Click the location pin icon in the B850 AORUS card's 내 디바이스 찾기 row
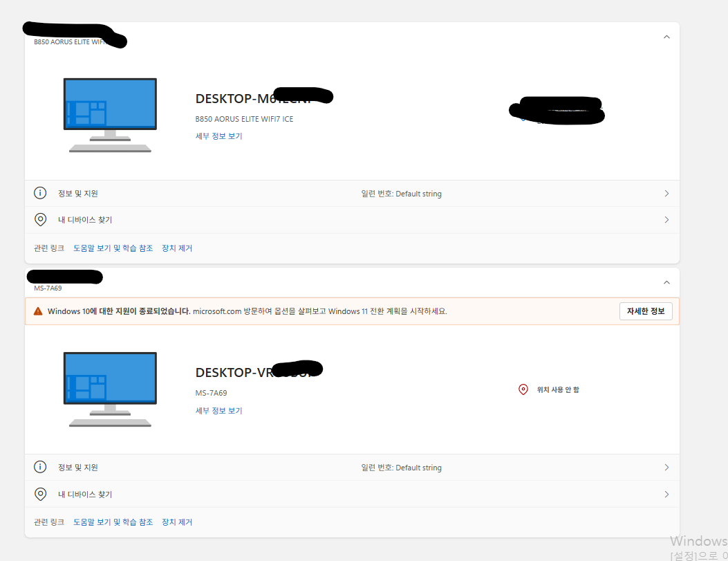The height and width of the screenshot is (561, 728). coord(40,220)
